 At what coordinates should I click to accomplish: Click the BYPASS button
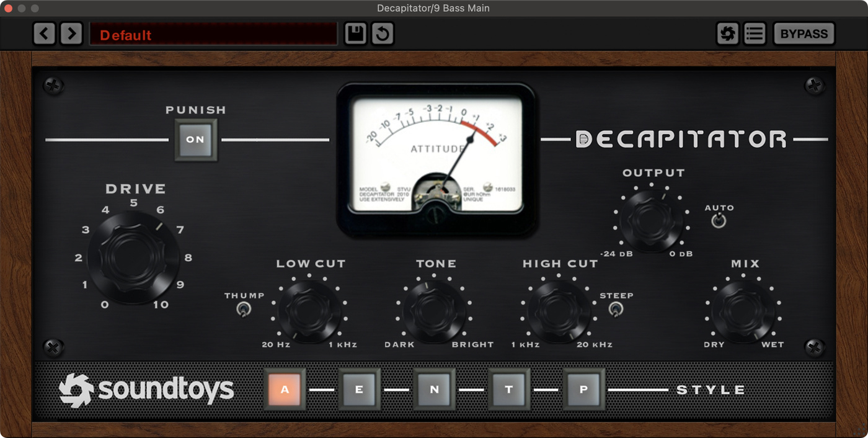(x=804, y=34)
